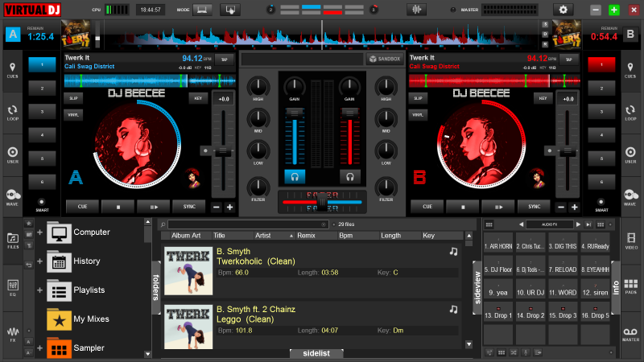
Task: Open left deck WAVE panel
Action: click(12, 197)
